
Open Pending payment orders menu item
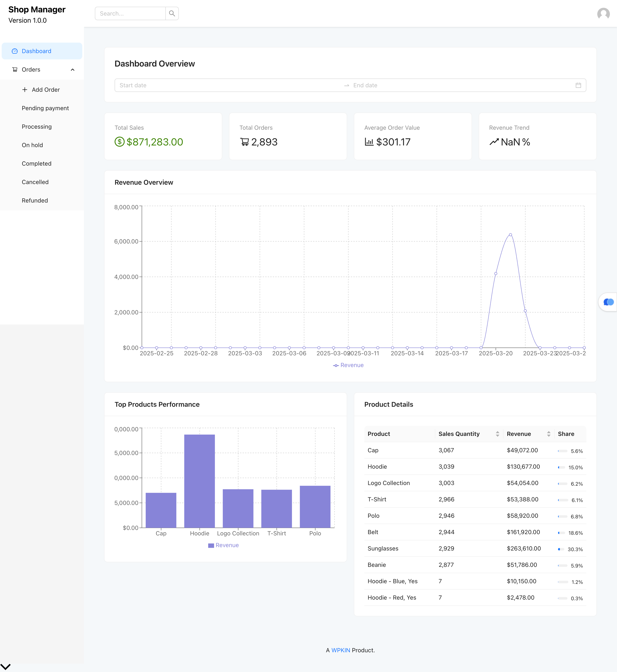pos(45,108)
